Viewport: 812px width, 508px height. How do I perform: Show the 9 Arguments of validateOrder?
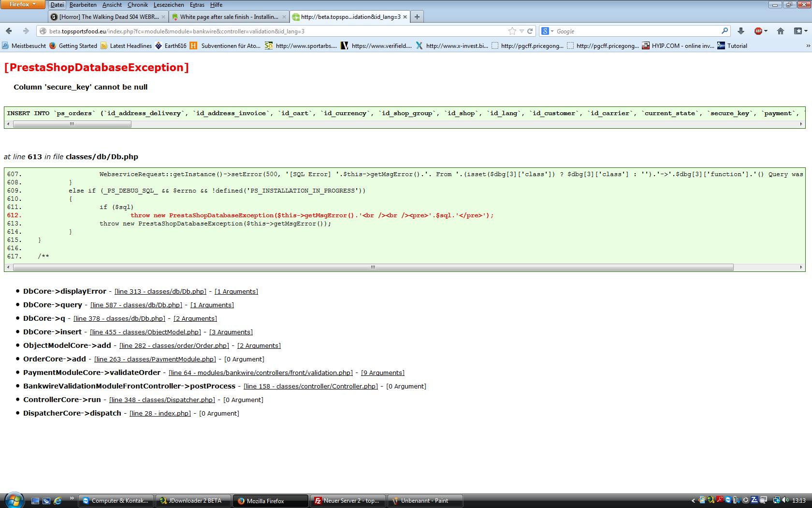tap(383, 373)
